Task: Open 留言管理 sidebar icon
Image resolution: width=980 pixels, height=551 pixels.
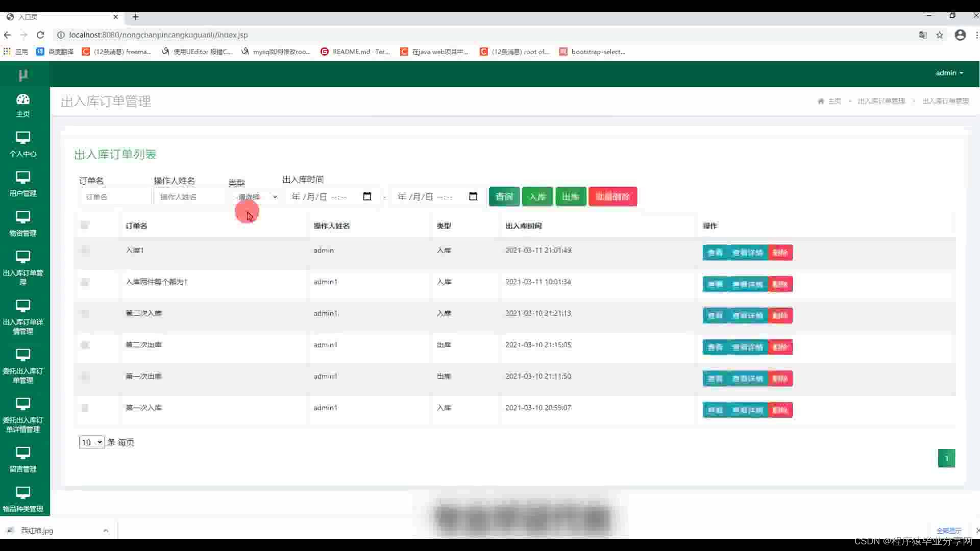Action: 23,453
